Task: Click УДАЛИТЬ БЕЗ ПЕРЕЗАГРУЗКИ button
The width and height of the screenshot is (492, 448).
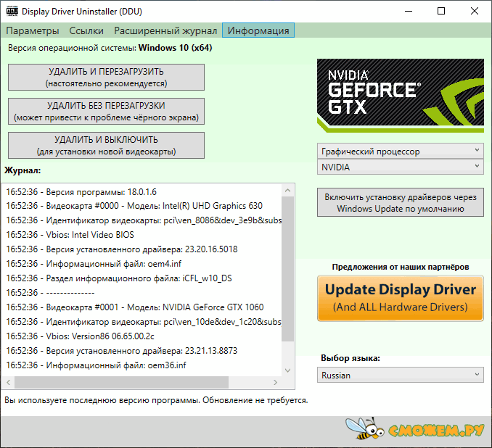Action: point(106,112)
